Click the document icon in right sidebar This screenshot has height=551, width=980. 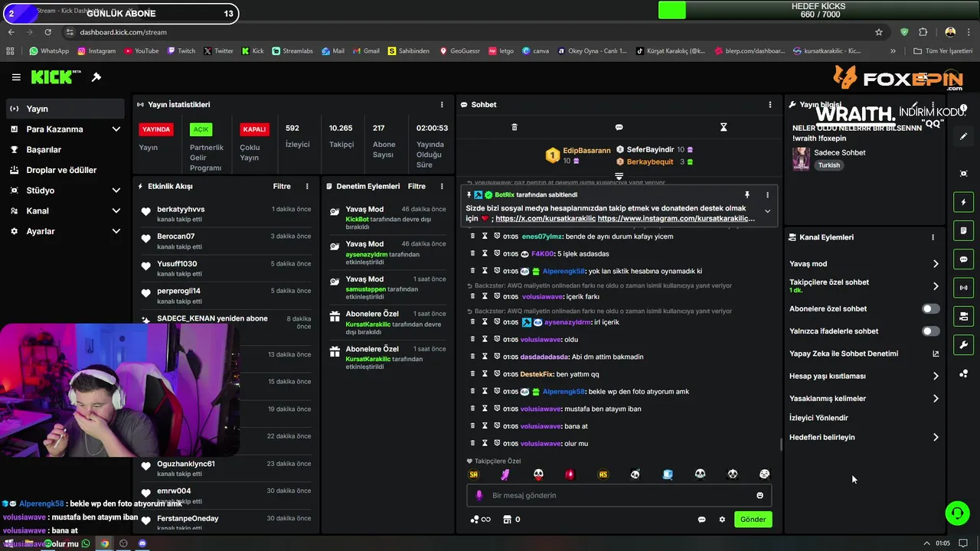tap(964, 230)
